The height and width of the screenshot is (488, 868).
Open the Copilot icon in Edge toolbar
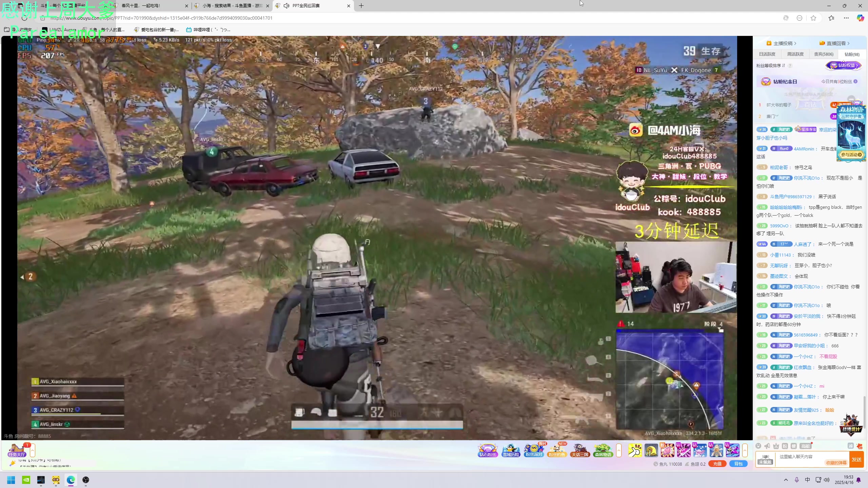click(860, 18)
